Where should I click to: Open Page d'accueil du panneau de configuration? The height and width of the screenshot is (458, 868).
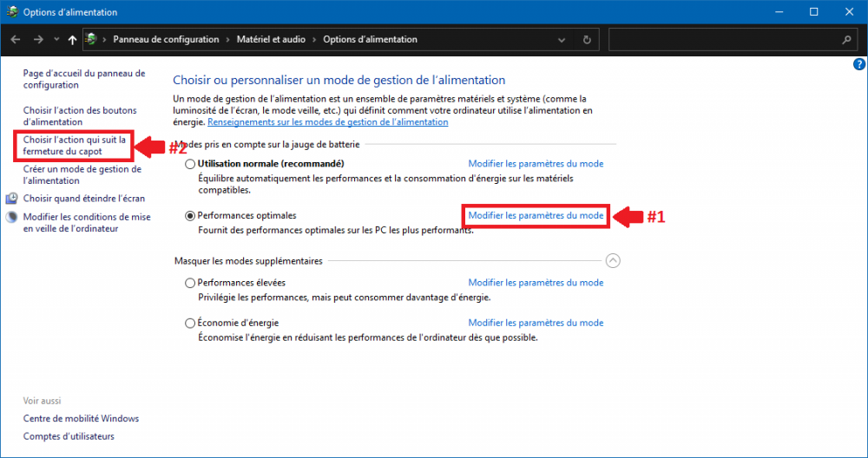tap(84, 79)
